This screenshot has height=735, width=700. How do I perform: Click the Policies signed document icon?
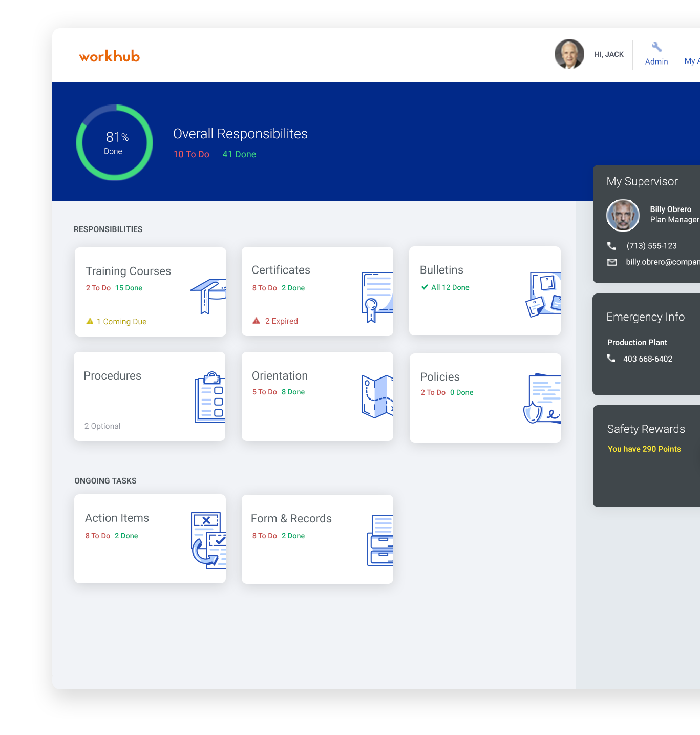[543, 398]
